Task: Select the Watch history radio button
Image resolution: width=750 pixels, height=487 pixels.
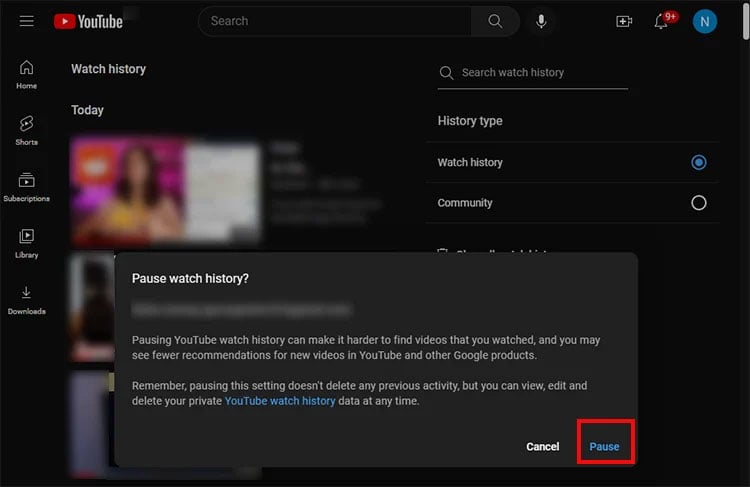Action: click(698, 162)
